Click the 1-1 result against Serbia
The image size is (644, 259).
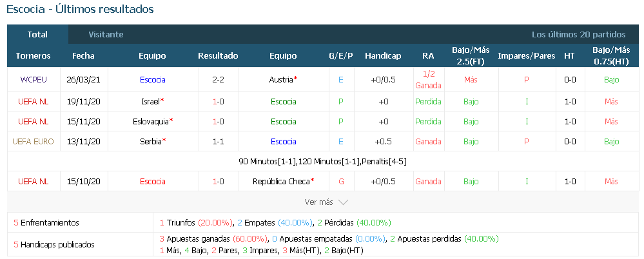[218, 141]
